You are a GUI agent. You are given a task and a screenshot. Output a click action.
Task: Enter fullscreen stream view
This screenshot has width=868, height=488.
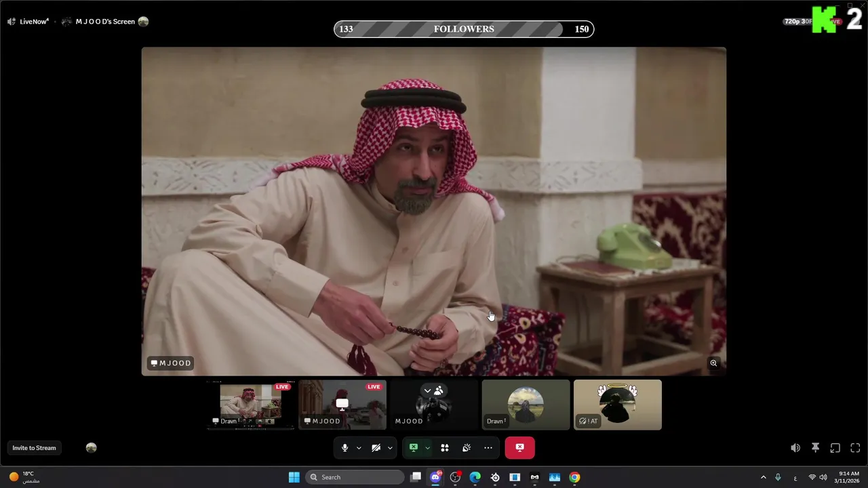855,448
